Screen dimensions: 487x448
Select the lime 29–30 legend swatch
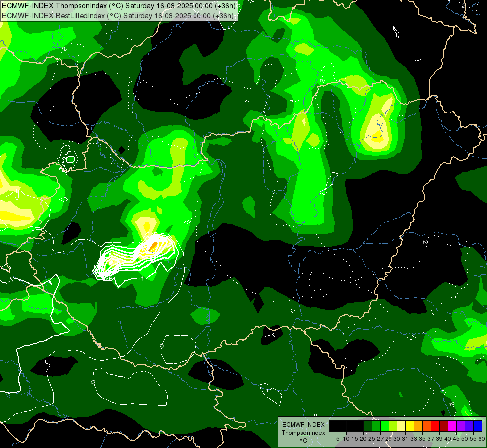coord(393,426)
